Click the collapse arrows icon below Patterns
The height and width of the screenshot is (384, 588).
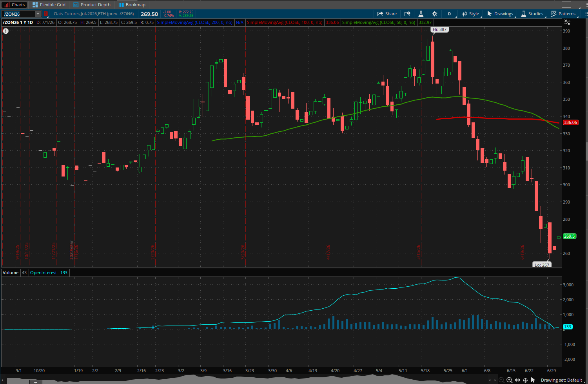tap(567, 22)
